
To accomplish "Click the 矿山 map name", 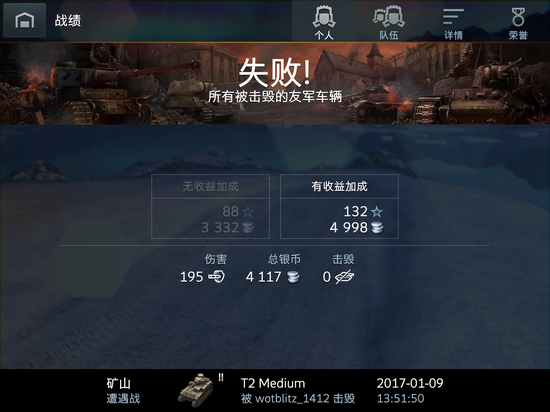I will tap(119, 383).
